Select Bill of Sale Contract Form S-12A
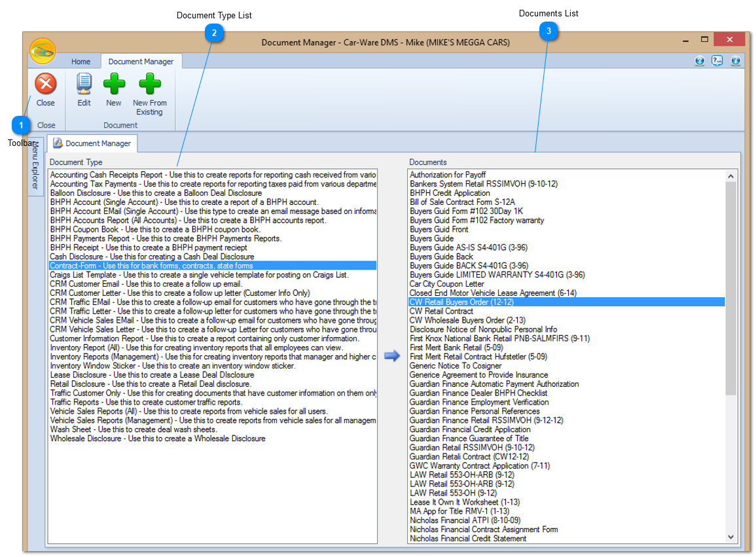This screenshot has height=557, width=756. point(567,202)
